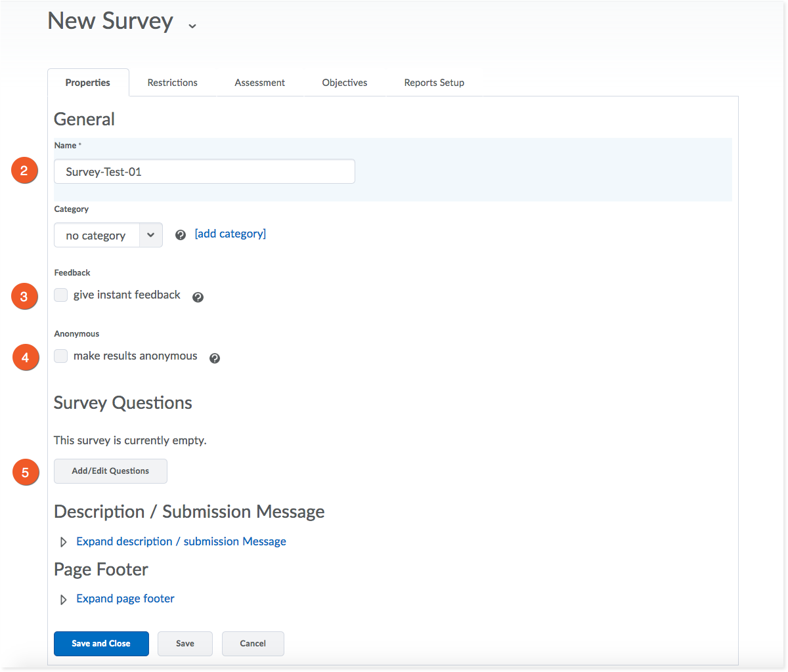Click help icon next to category dropdown
The height and width of the screenshot is (672, 788).
[x=181, y=235]
